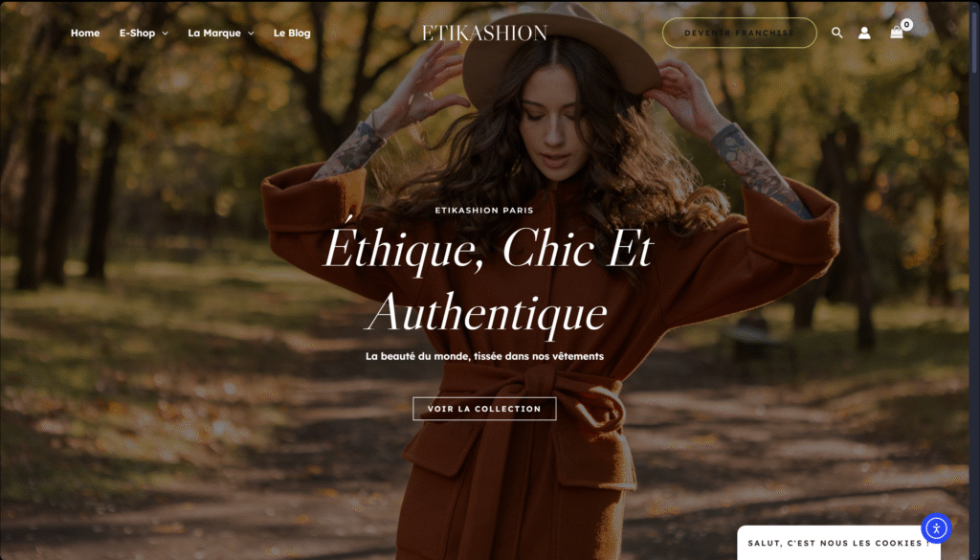Open the cookies banner header
980x560 pixels.
pos(838,543)
